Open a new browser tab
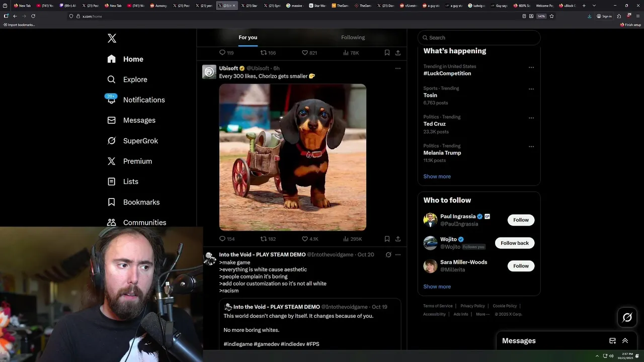This screenshot has width=644, height=362. coord(584,6)
